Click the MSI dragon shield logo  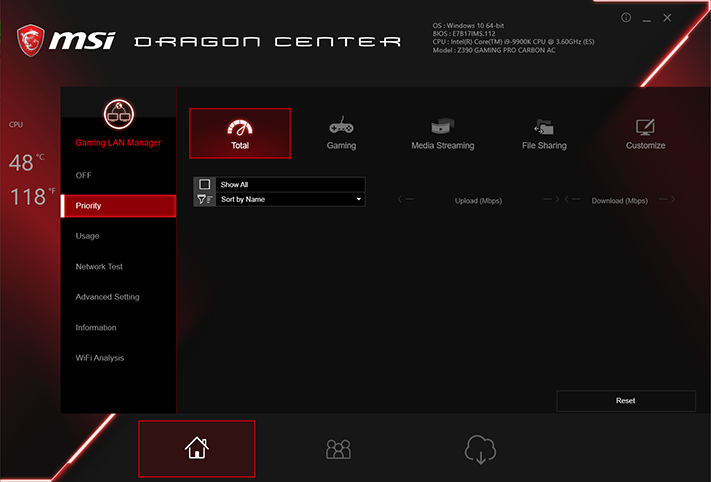(x=31, y=40)
